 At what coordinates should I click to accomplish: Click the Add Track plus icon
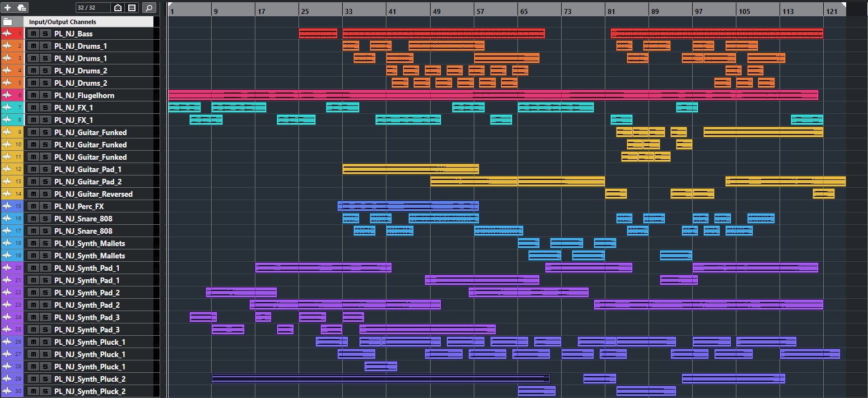[x=8, y=8]
